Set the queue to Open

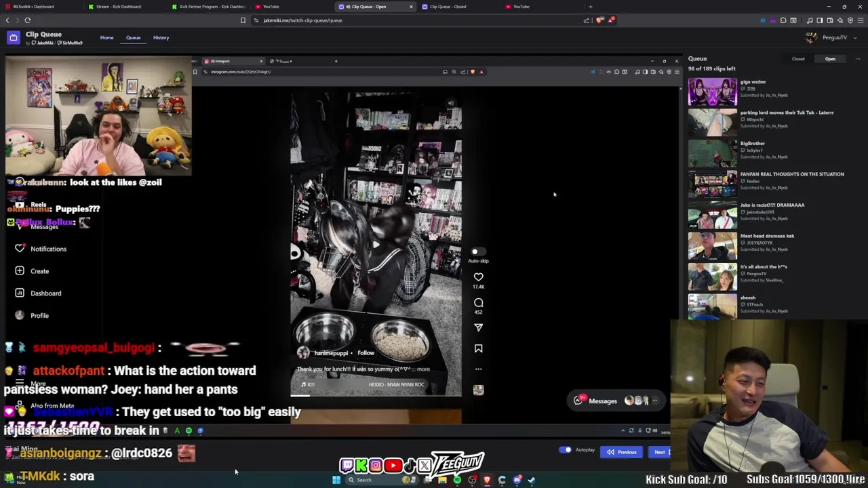click(830, 59)
